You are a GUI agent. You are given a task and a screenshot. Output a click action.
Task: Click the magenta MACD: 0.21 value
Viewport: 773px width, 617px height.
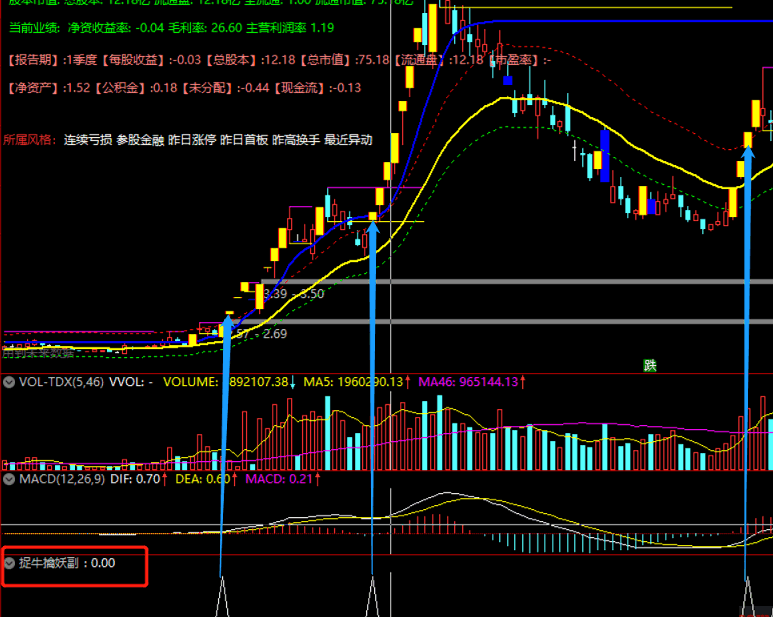[x=279, y=479]
